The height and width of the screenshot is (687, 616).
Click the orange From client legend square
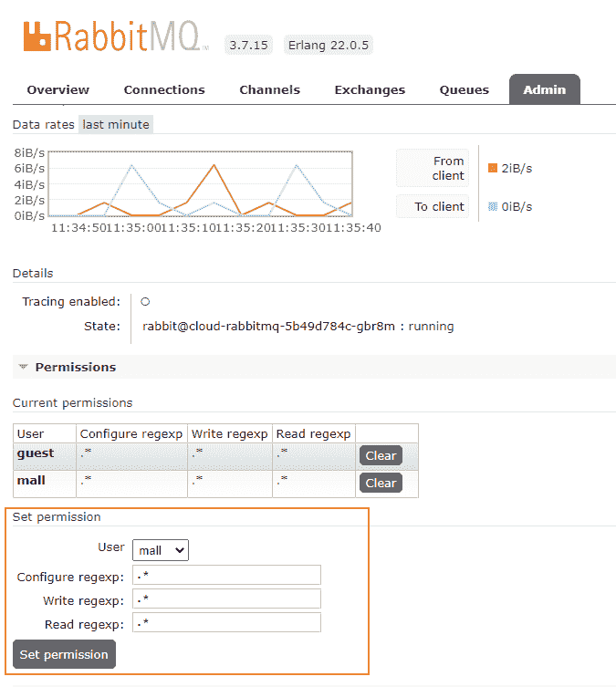(493, 168)
